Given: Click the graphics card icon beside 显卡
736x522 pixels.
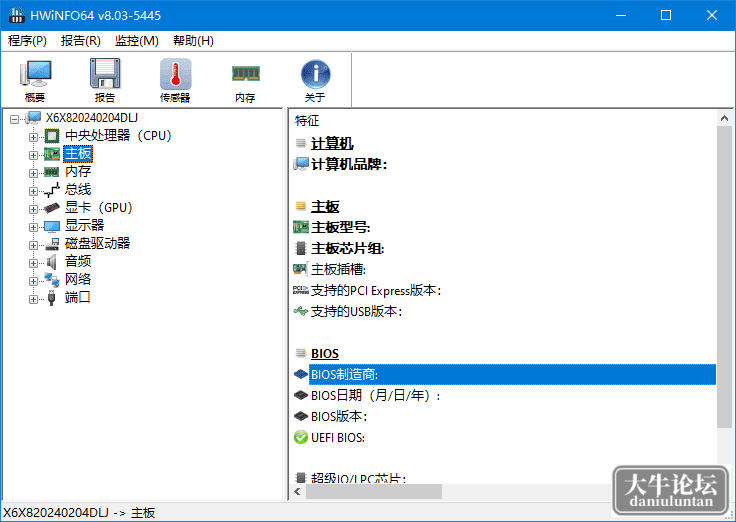Looking at the screenshot, I should (52, 207).
